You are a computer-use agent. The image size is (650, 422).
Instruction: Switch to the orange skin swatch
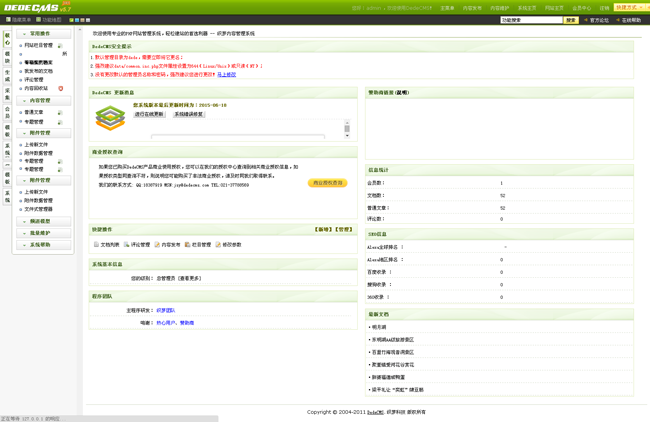pyautogui.click(x=82, y=20)
